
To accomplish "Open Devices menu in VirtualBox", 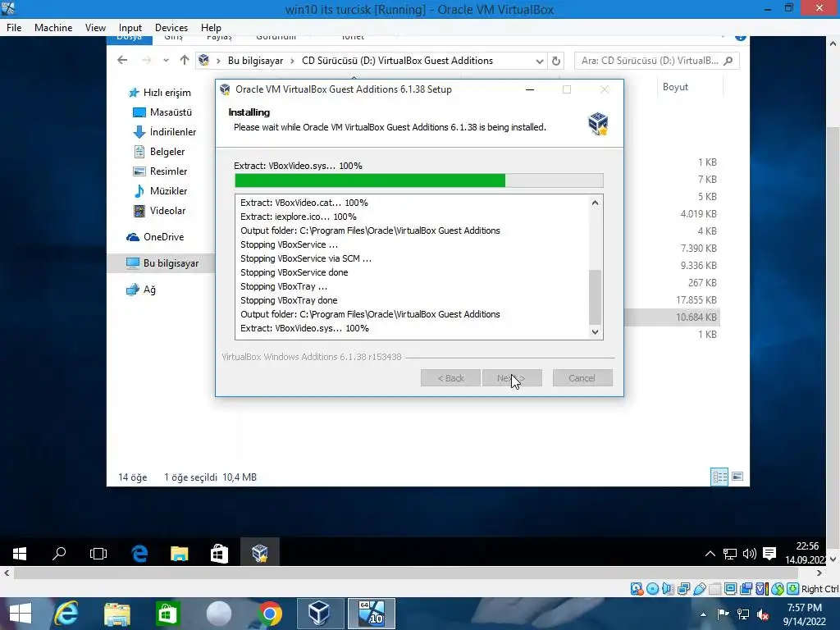I will pos(171,27).
